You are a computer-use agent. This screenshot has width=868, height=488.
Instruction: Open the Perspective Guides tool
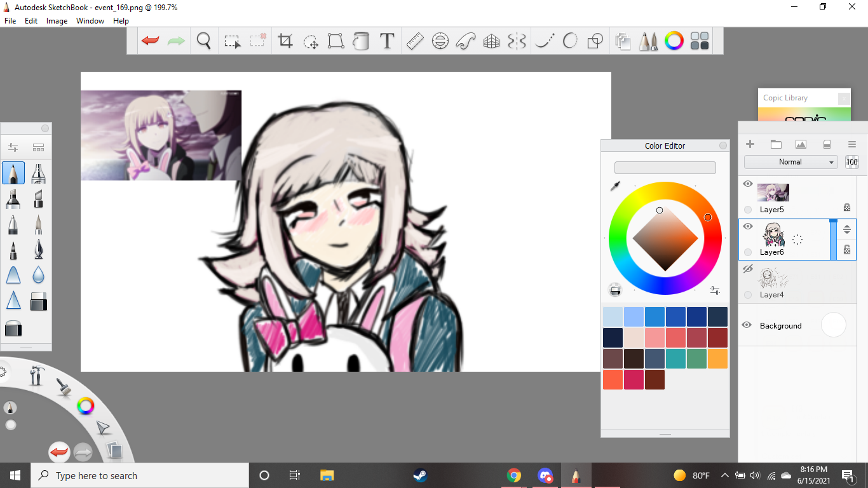(x=491, y=41)
